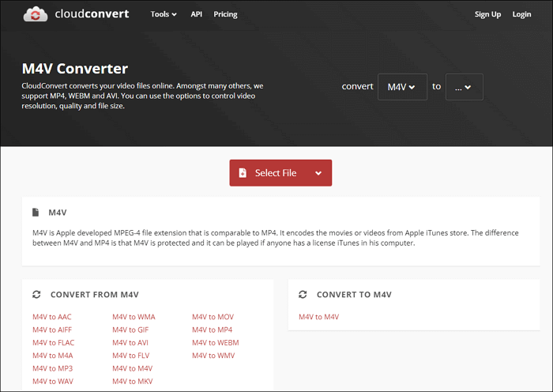Click the document icon beside M4V heading
The height and width of the screenshot is (392, 553).
pos(36,213)
